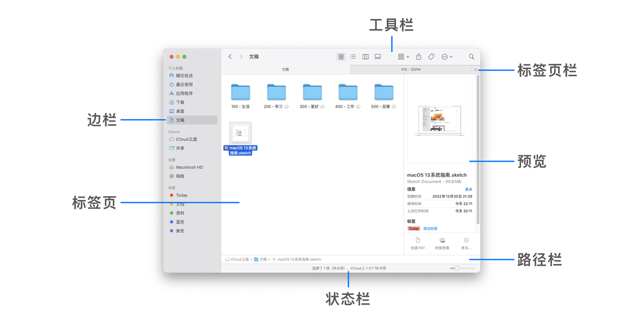Image resolution: width=644 pixels, height=322 pixels.
Task: Switch to list view
Action: click(x=353, y=57)
